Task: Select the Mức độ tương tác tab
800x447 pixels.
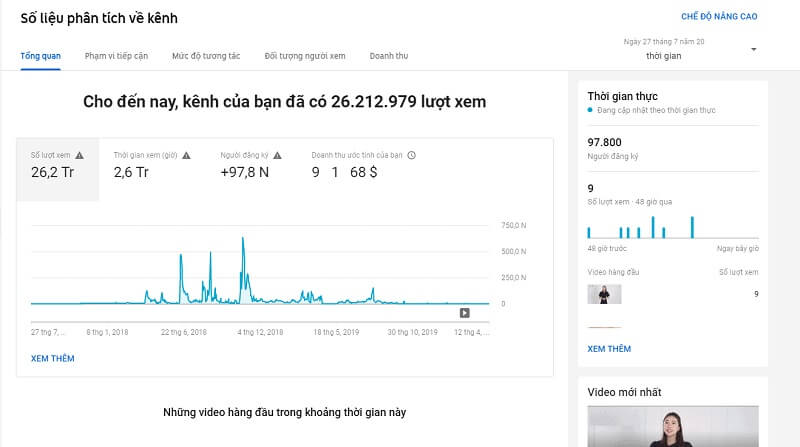Action: pos(206,56)
